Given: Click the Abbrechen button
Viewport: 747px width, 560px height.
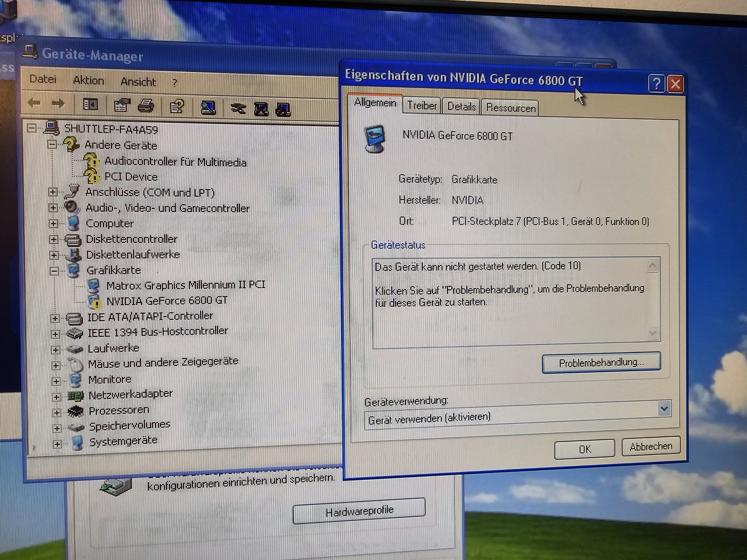Looking at the screenshot, I should (x=650, y=446).
